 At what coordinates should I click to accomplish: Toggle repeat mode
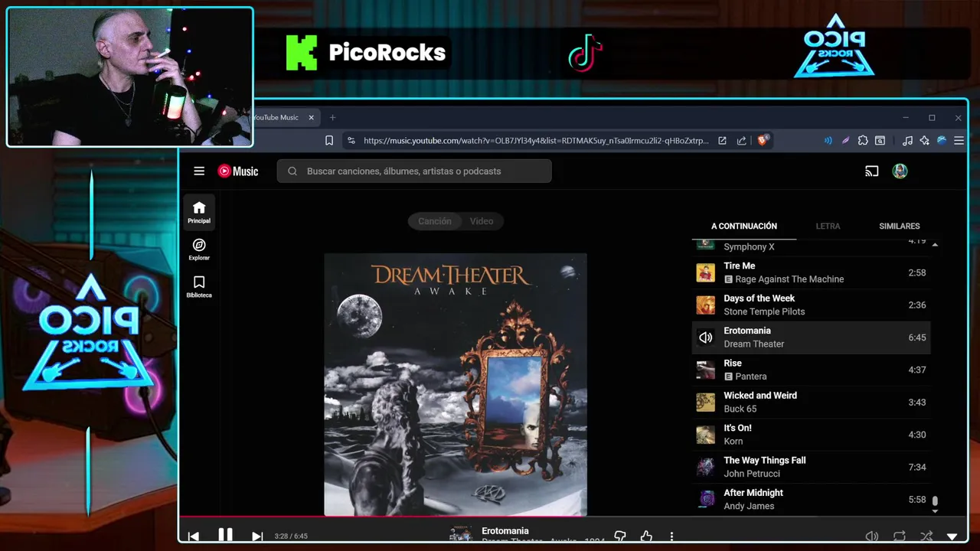[x=899, y=536]
